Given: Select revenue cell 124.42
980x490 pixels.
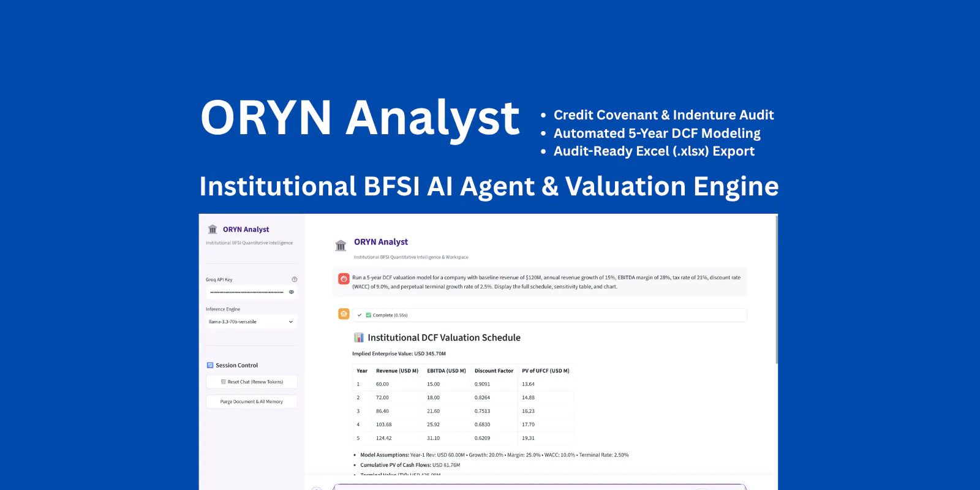Looking at the screenshot, I should pos(383,438).
